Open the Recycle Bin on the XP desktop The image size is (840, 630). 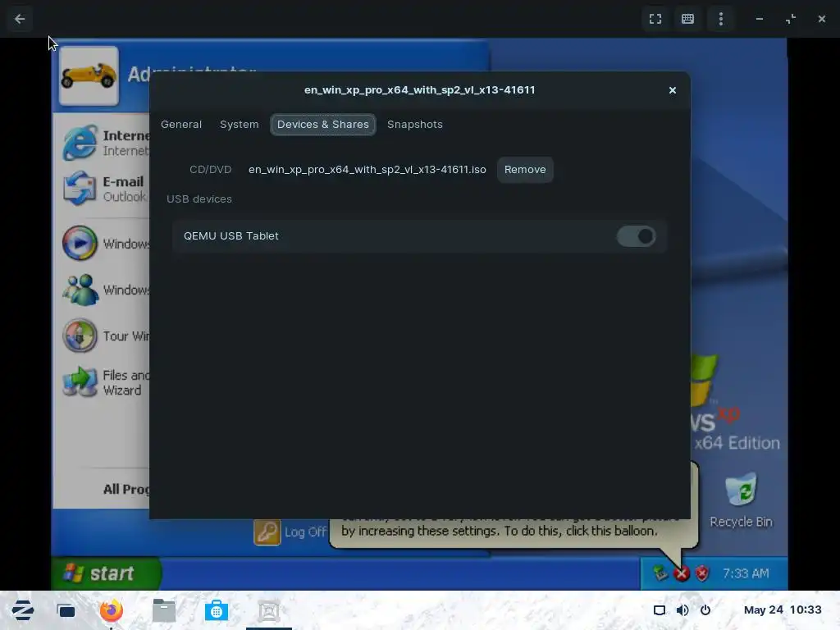(742, 500)
